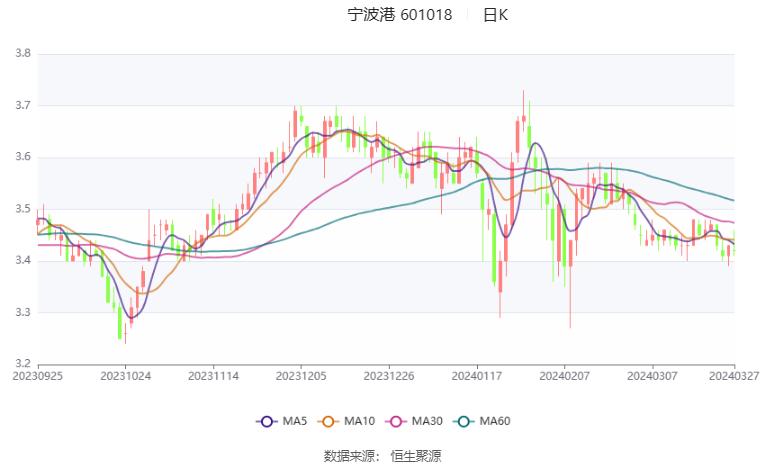Image resolution: width=765 pixels, height=465 pixels.
Task: Hide the MA30 line via its label
Action: coord(427,421)
